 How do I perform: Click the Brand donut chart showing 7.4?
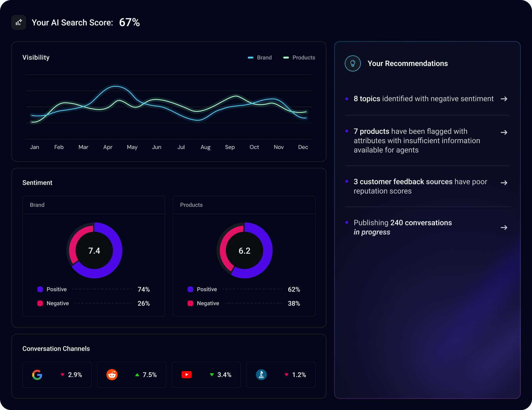tap(94, 251)
